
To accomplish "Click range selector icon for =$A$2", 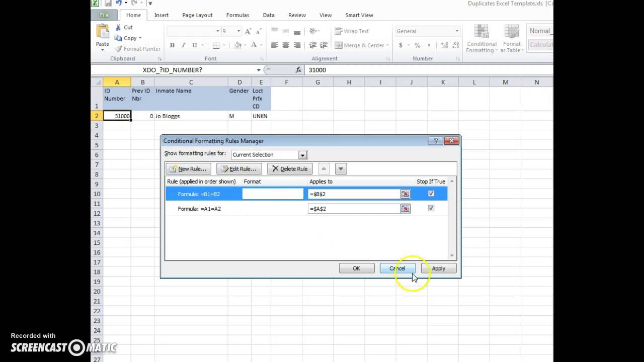I will coord(405,209).
